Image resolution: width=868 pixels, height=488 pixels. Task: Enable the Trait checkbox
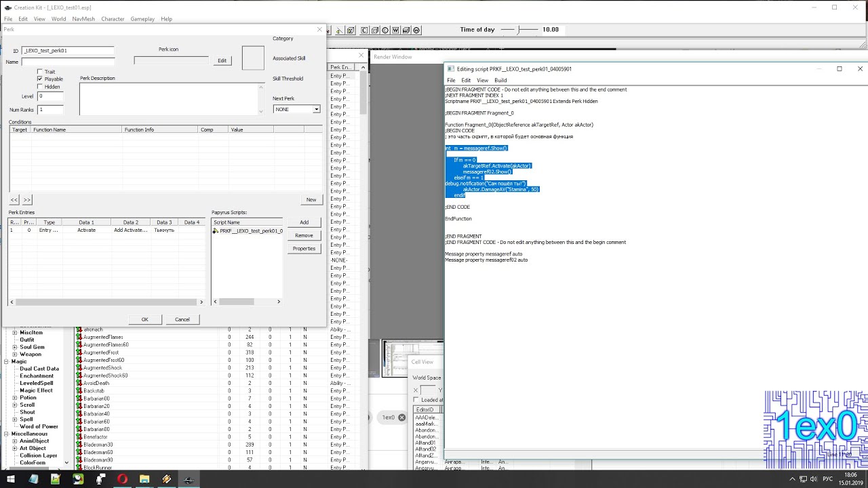coord(40,72)
